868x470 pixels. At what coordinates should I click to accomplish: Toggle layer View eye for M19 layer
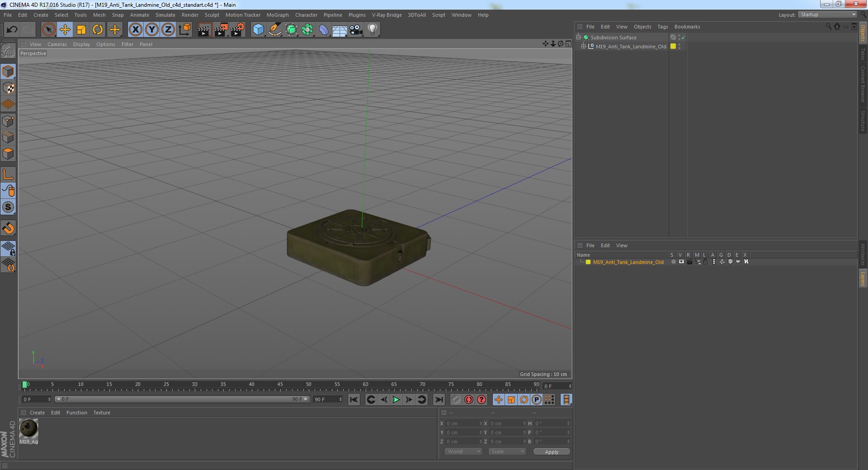click(x=681, y=262)
